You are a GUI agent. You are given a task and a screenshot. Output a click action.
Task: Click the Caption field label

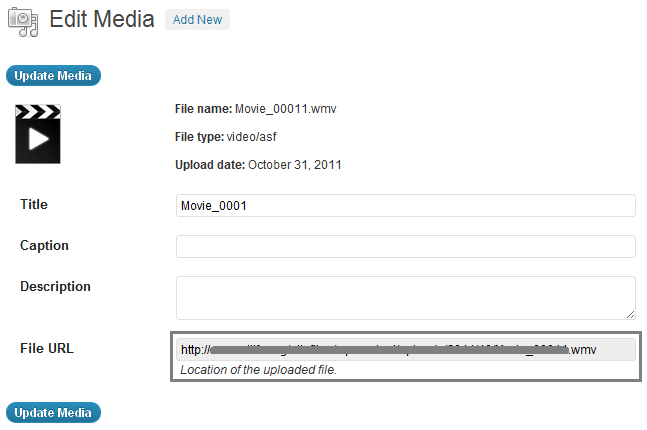click(44, 245)
